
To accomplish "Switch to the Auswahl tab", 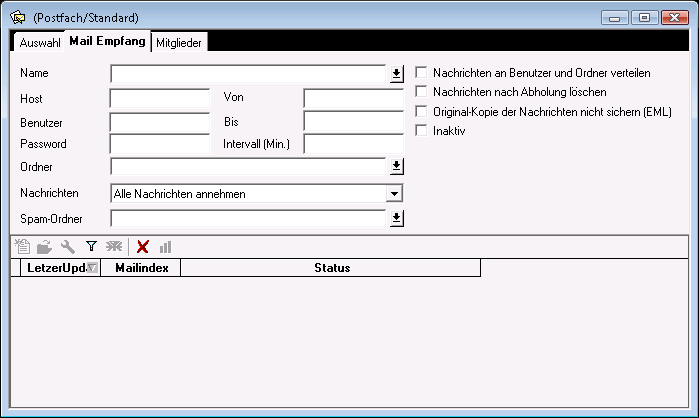I will (x=40, y=43).
